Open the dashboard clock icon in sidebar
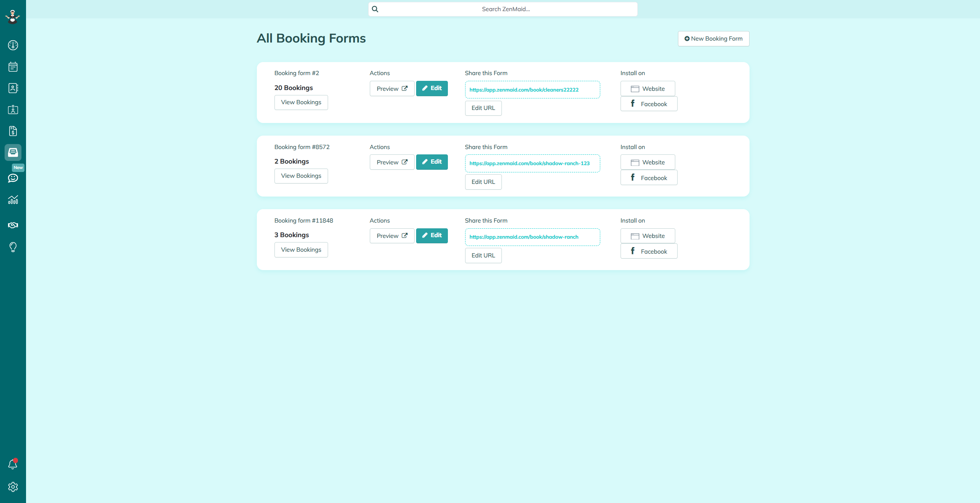Image resolution: width=980 pixels, height=503 pixels. pos(13,45)
